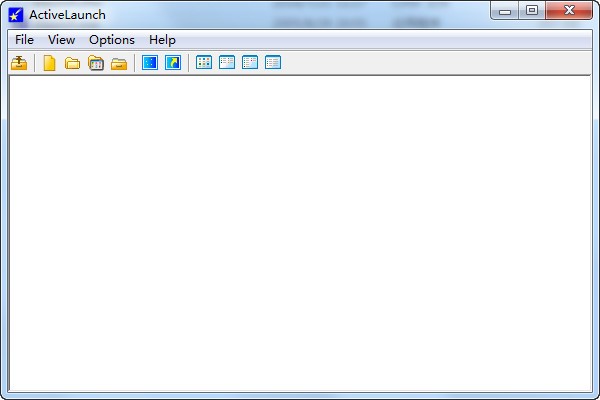The height and width of the screenshot is (400, 600).
Task: Open the View menu
Action: (x=61, y=40)
